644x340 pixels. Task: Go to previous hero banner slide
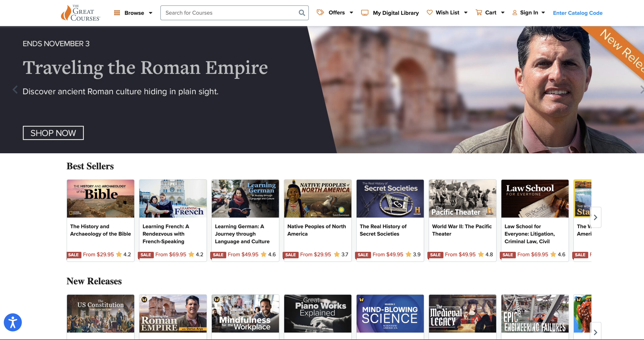tap(15, 89)
